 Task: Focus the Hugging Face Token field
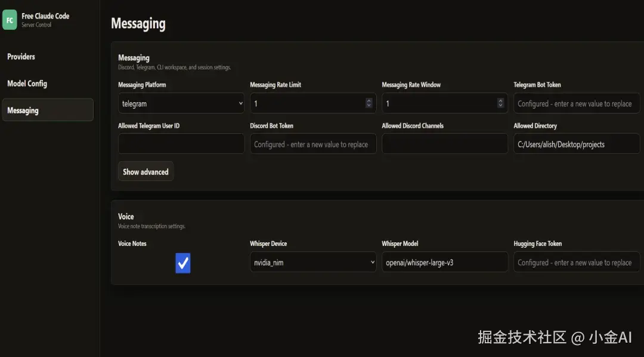(577, 262)
